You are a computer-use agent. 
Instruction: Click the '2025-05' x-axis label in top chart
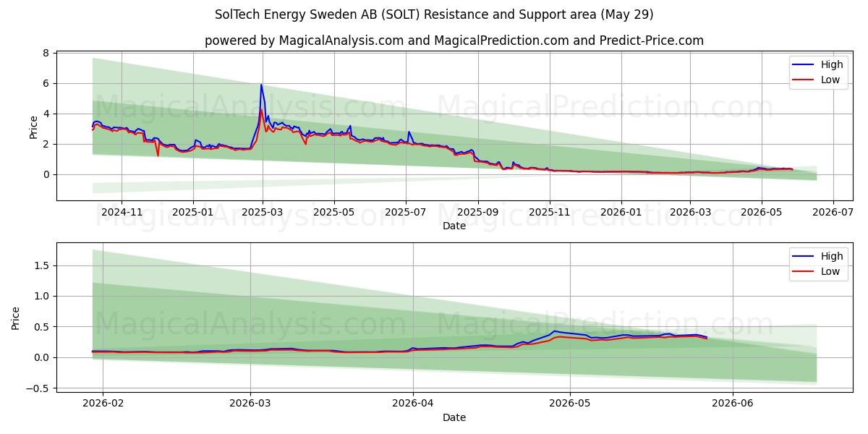click(x=333, y=212)
